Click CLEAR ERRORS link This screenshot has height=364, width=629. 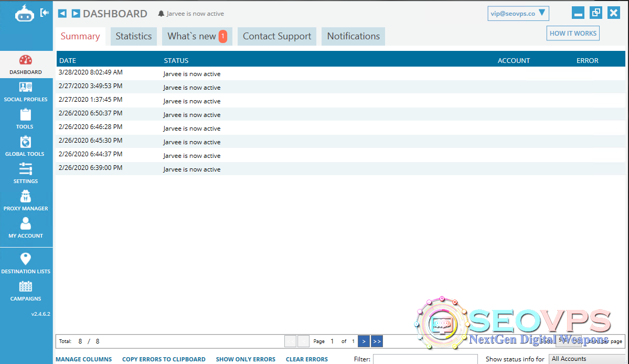[x=307, y=359]
